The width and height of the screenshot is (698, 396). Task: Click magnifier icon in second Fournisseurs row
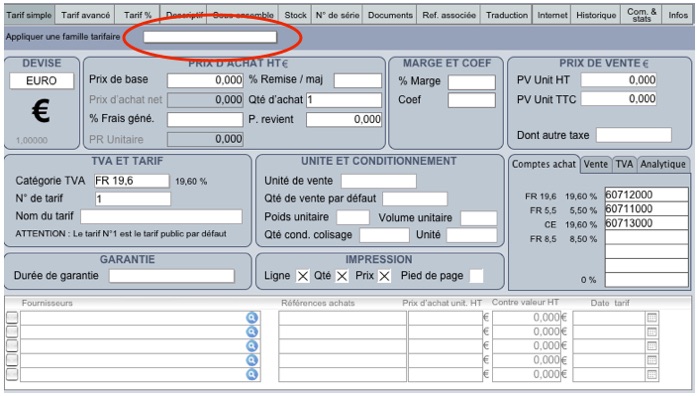tap(252, 332)
